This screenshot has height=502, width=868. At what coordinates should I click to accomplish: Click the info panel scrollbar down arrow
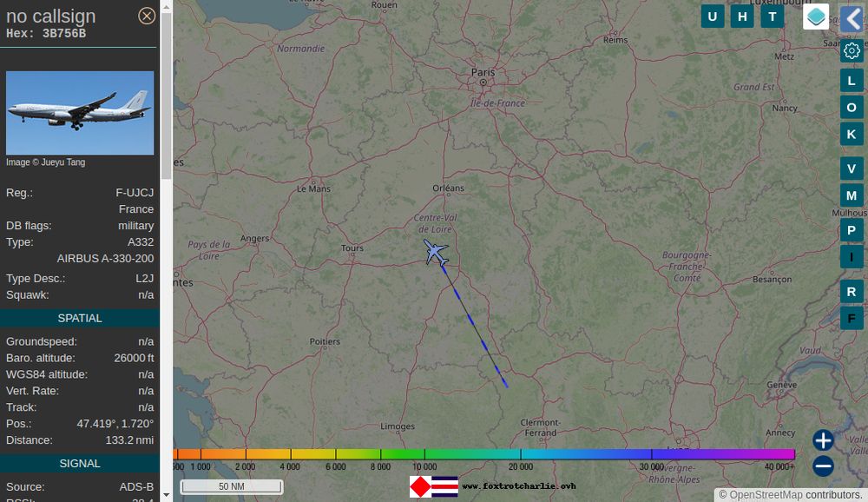click(x=166, y=495)
